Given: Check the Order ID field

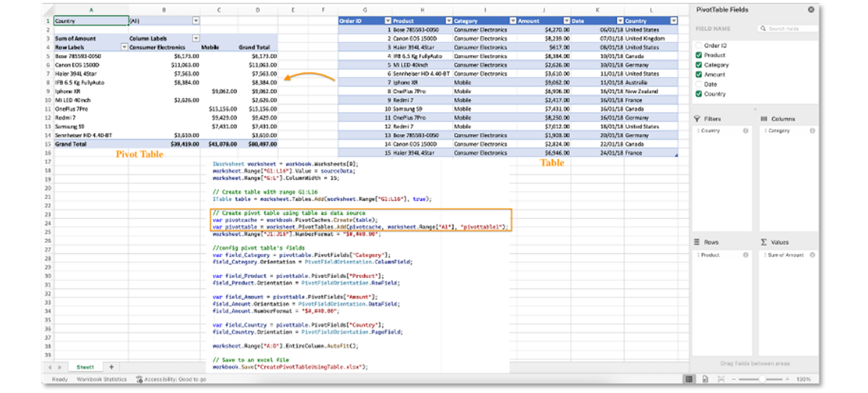Looking at the screenshot, I should click(698, 45).
